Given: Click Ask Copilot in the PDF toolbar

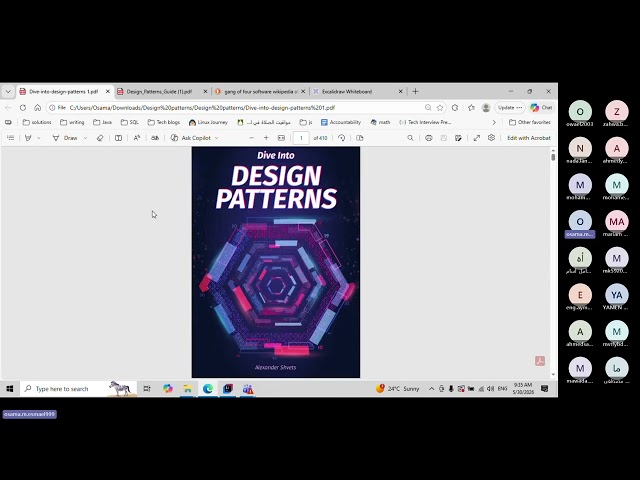Looking at the screenshot, I should click(191, 138).
